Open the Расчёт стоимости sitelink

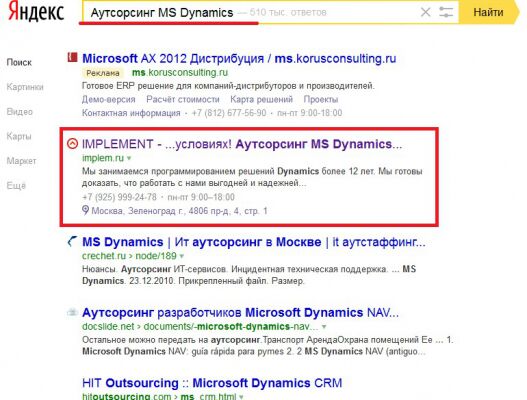[x=183, y=99]
